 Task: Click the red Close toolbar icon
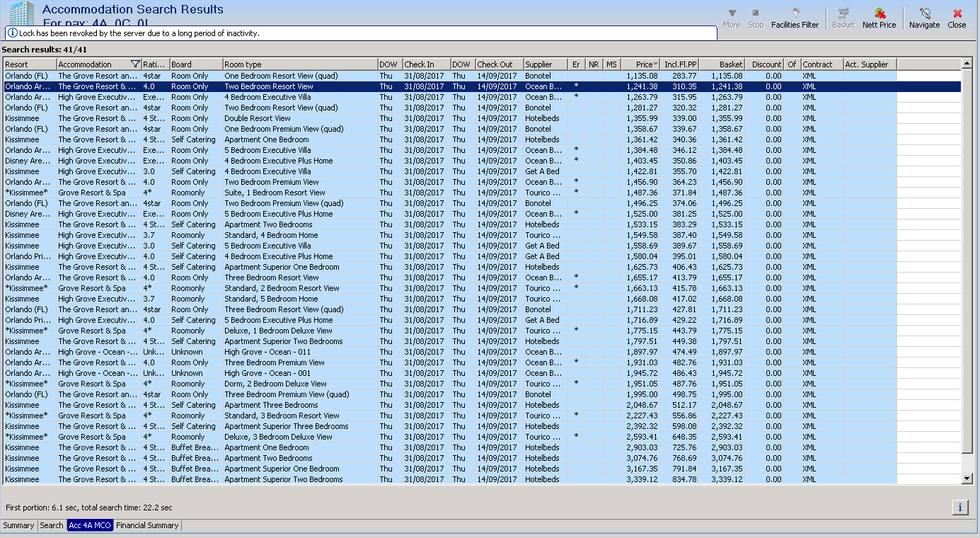click(957, 13)
